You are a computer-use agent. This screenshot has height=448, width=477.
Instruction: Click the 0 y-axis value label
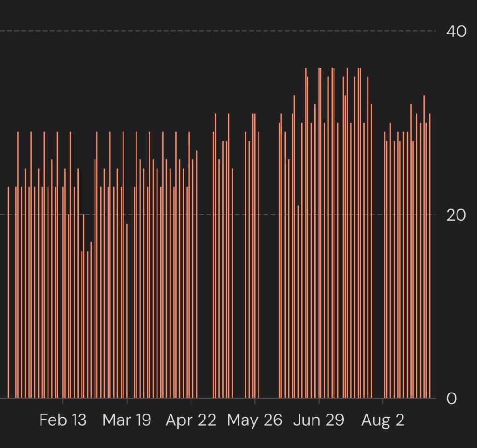tap(451, 398)
